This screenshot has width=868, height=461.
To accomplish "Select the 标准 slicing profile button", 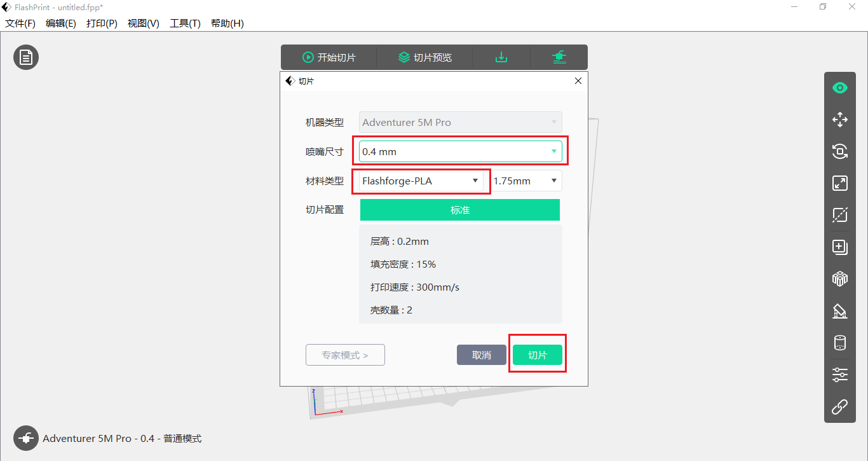I will (460, 210).
